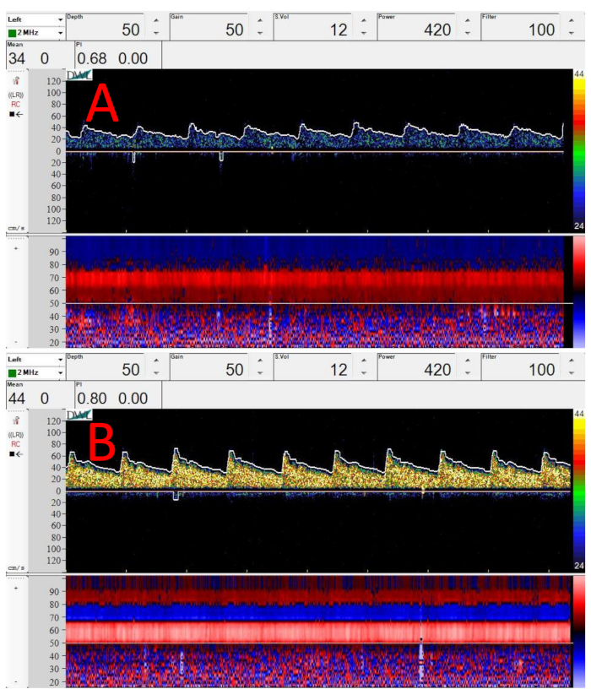This screenshot has height=700, width=591.
Task: Click the ((LR)) channel icon in panel B
Action: [16, 433]
